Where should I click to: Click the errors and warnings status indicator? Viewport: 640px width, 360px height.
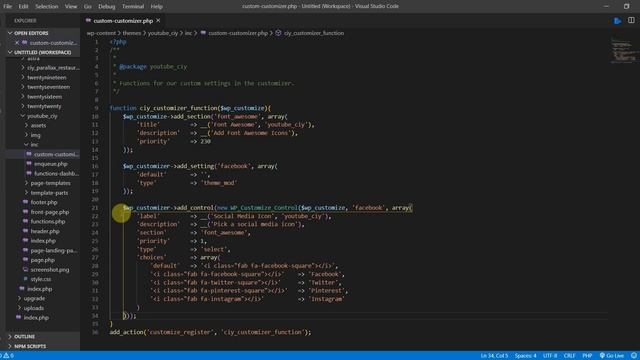pos(7,356)
